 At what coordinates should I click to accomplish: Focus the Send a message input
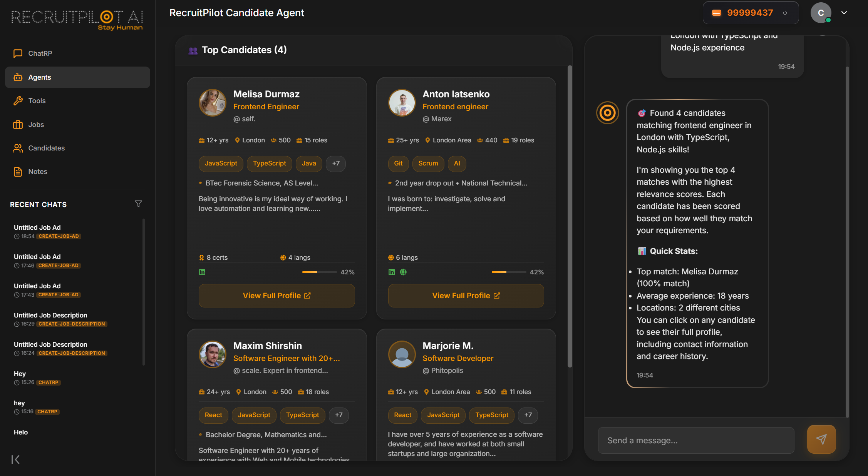pyautogui.click(x=696, y=441)
